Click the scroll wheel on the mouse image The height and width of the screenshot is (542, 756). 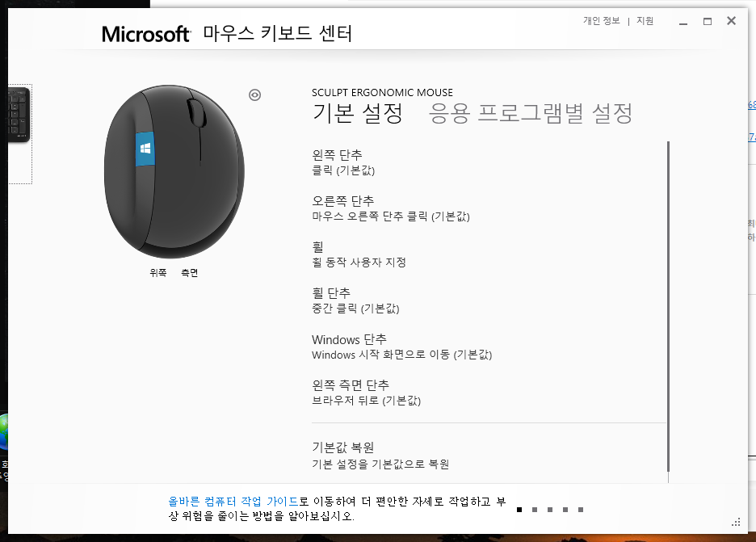pyautogui.click(x=196, y=113)
